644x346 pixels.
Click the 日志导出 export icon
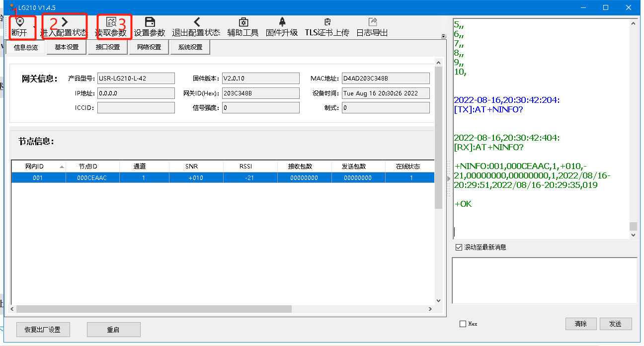click(x=372, y=22)
